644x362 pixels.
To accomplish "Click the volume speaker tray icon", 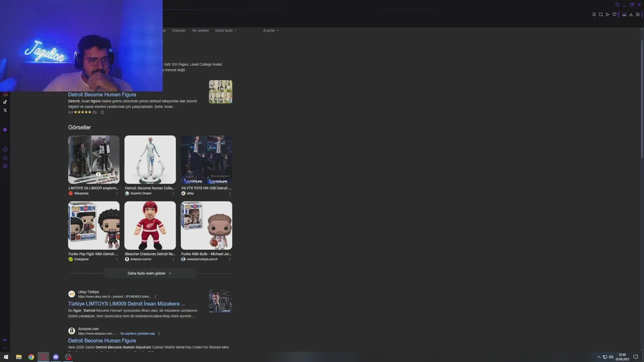I will point(611,357).
